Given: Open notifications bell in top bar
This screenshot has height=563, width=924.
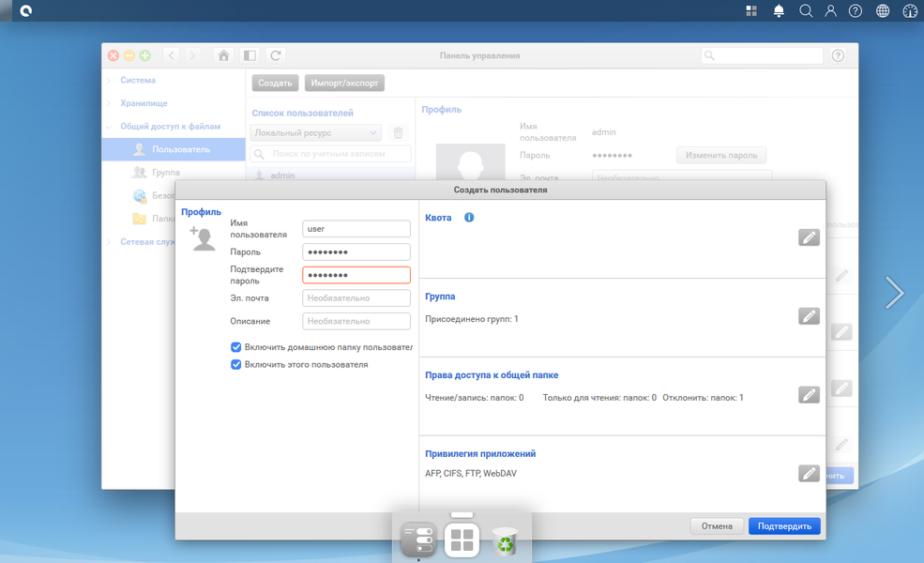Looking at the screenshot, I should (779, 10).
